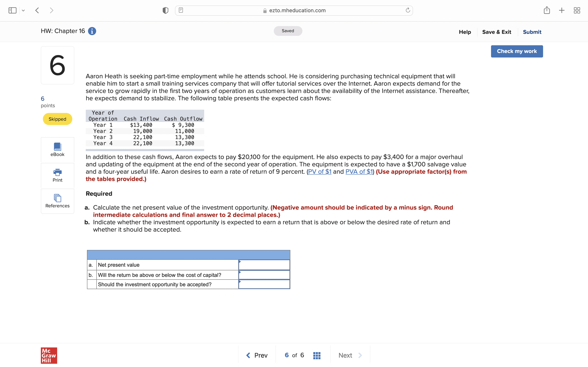Click Check my work button
588x367 pixels.
coord(517,51)
